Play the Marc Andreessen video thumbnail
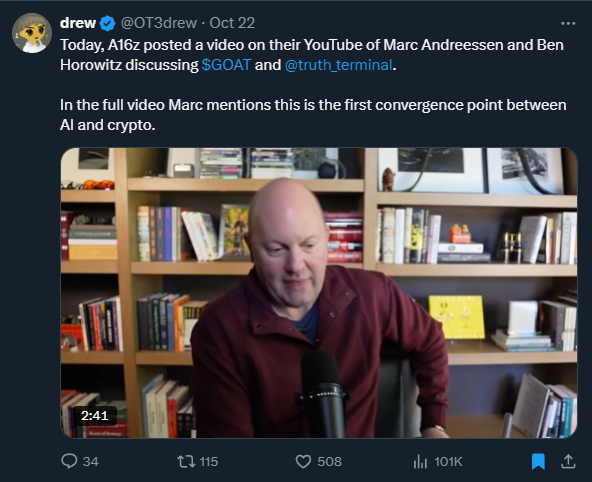The image size is (592, 482). point(319,293)
